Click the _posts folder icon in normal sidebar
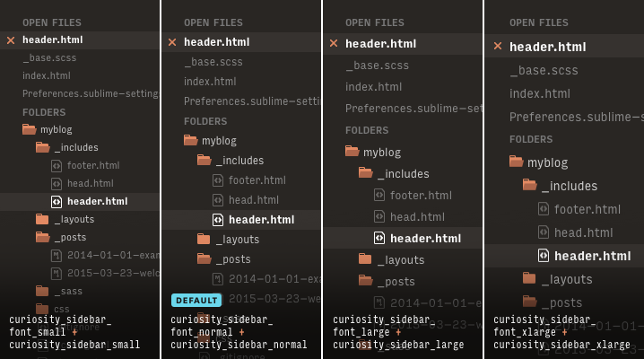 click(205, 258)
